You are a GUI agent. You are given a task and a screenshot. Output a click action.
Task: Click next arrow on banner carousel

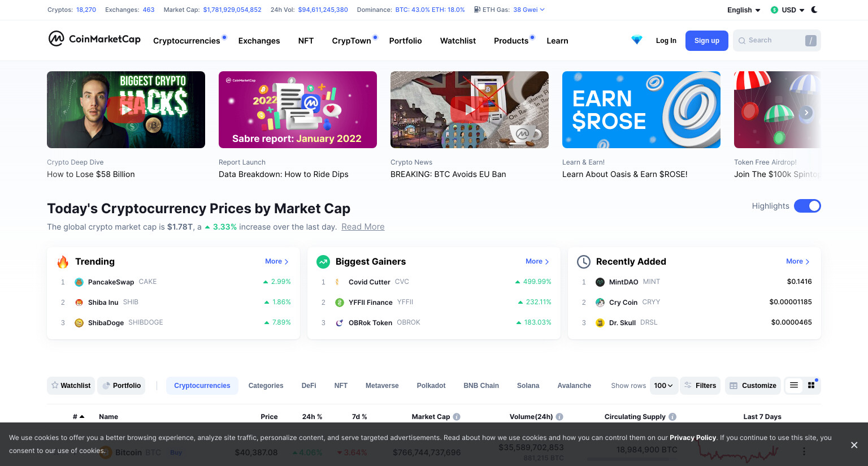[x=806, y=113]
